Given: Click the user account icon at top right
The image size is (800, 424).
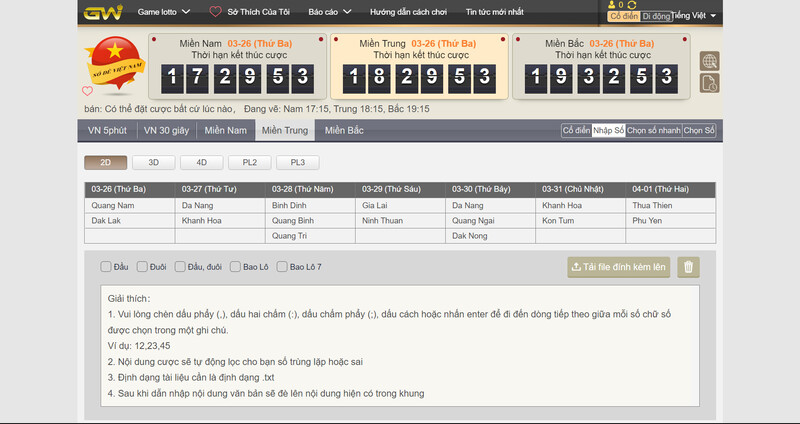Looking at the screenshot, I should 613,5.
